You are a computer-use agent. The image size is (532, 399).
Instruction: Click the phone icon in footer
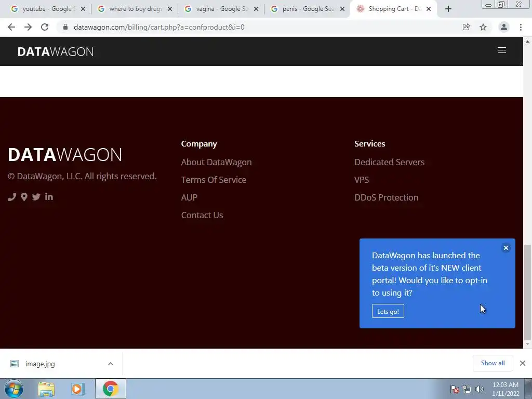(12, 197)
